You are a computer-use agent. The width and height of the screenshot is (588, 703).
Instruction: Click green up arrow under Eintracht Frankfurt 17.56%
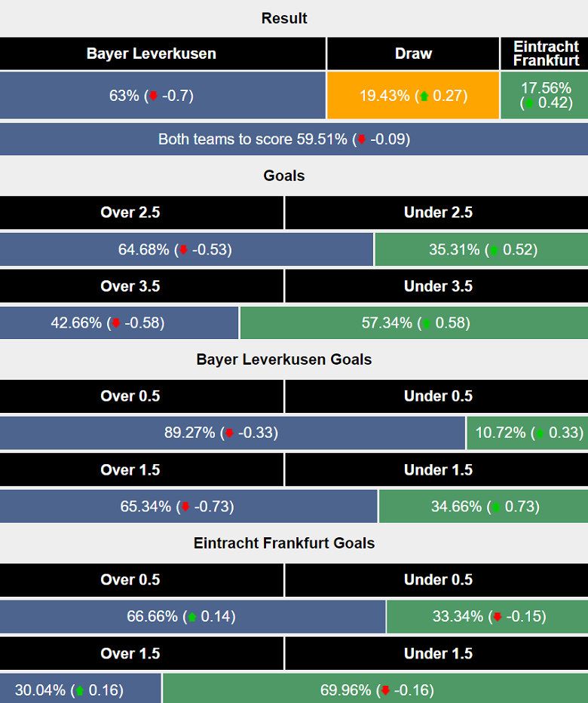pos(528,103)
